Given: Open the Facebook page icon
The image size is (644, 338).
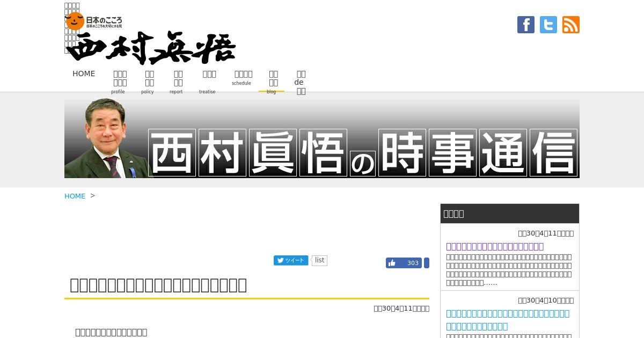Looking at the screenshot, I should click(x=526, y=25).
